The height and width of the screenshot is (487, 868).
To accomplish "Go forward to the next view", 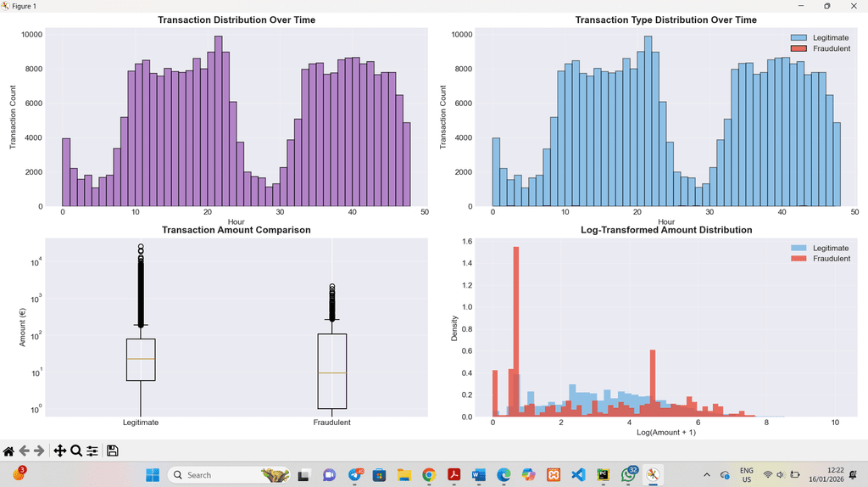I will click(x=39, y=451).
